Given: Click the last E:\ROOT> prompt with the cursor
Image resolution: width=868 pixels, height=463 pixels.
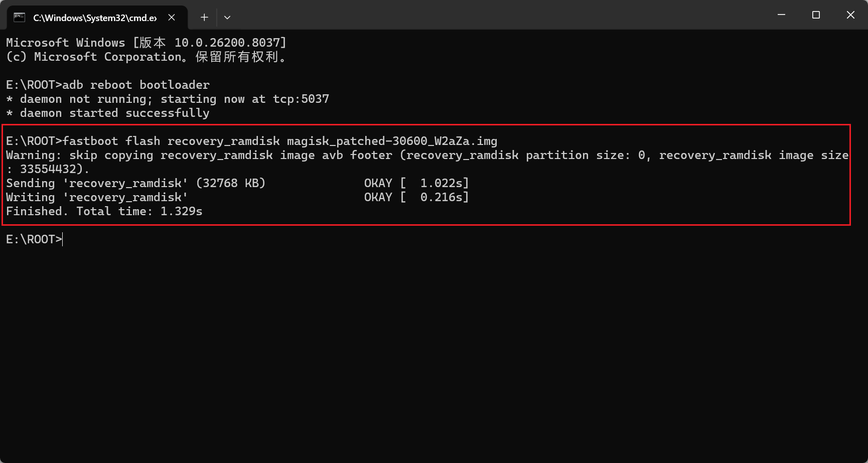Looking at the screenshot, I should tap(34, 239).
